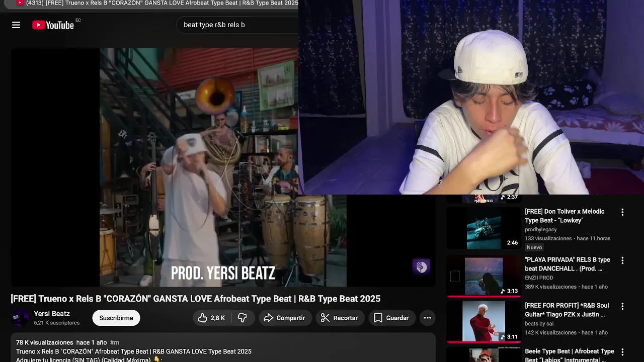Click the channel watermark icon in the video
This screenshot has width=644, height=362.
[x=421, y=267]
